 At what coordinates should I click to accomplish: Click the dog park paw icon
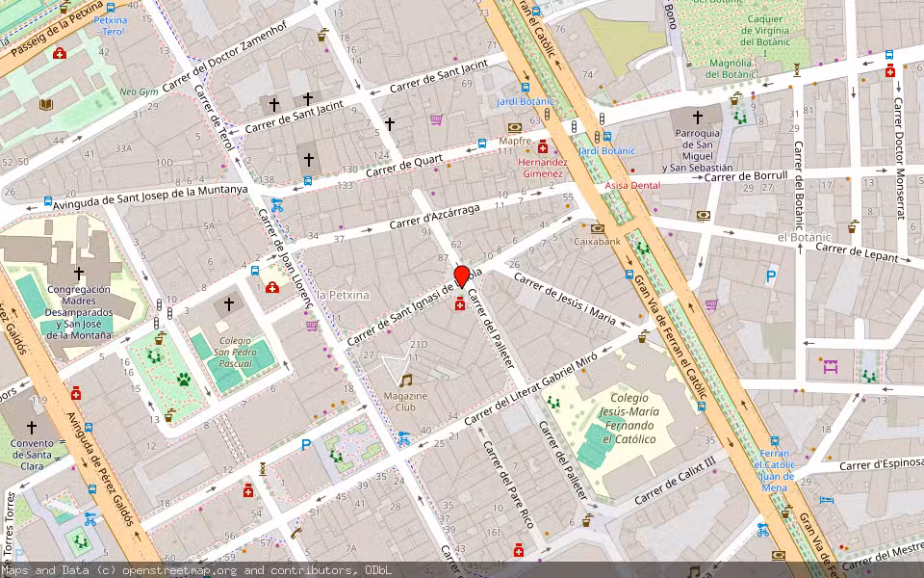pos(183,380)
